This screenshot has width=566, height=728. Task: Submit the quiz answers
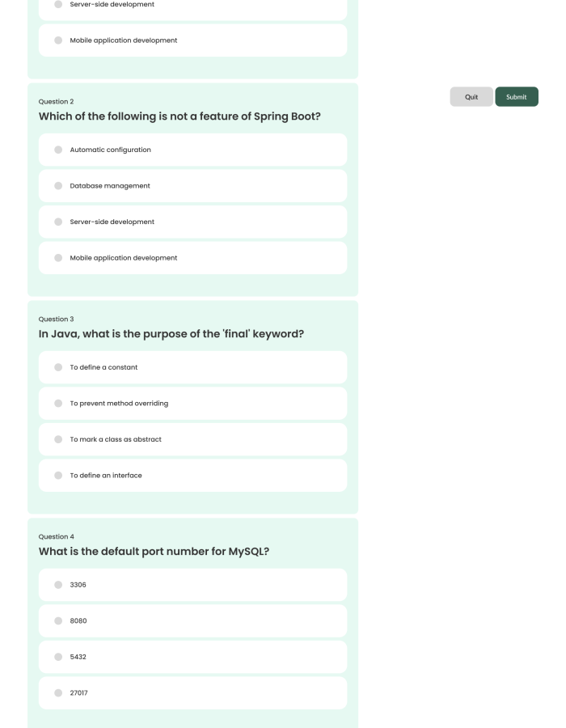coord(516,96)
